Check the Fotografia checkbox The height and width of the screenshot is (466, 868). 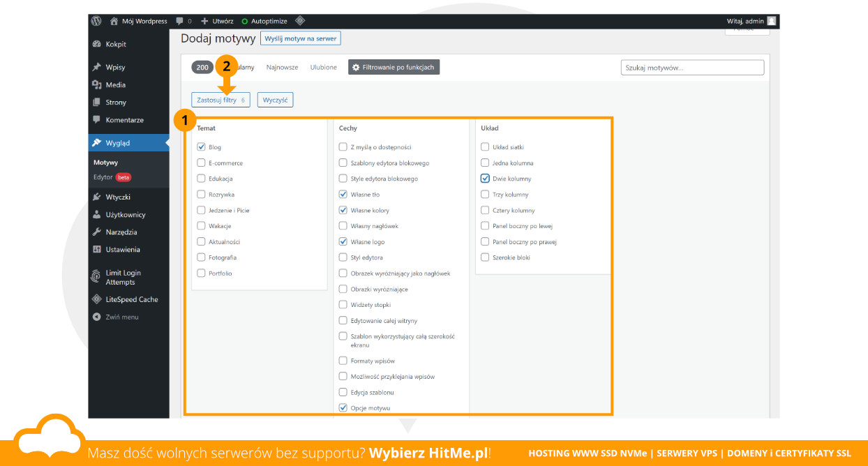click(202, 257)
